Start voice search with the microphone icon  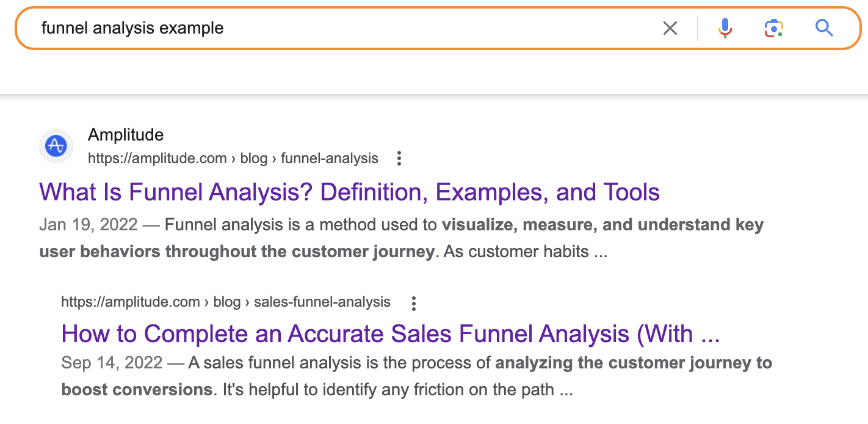tap(725, 28)
